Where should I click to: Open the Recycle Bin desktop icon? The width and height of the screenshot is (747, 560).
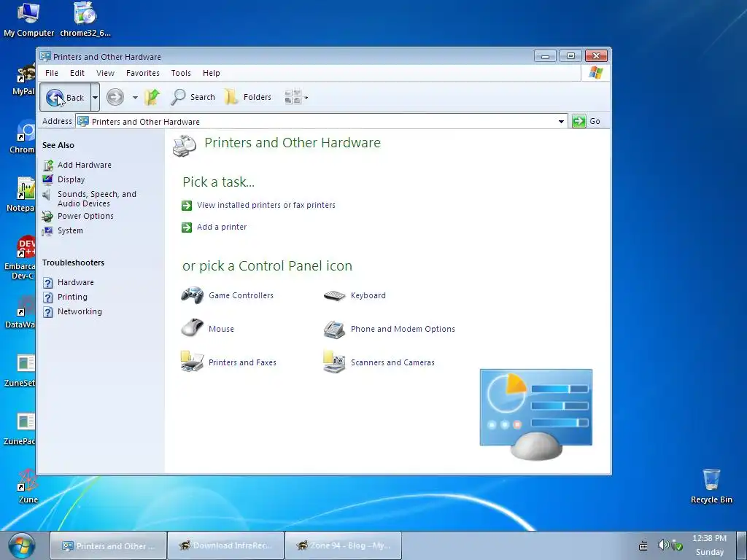(x=711, y=478)
